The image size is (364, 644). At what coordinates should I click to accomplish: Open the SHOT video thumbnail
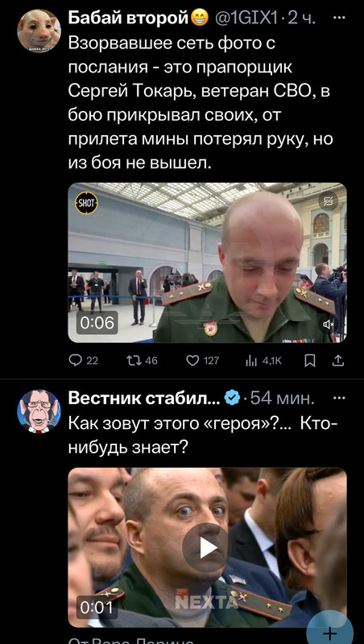[x=207, y=262]
